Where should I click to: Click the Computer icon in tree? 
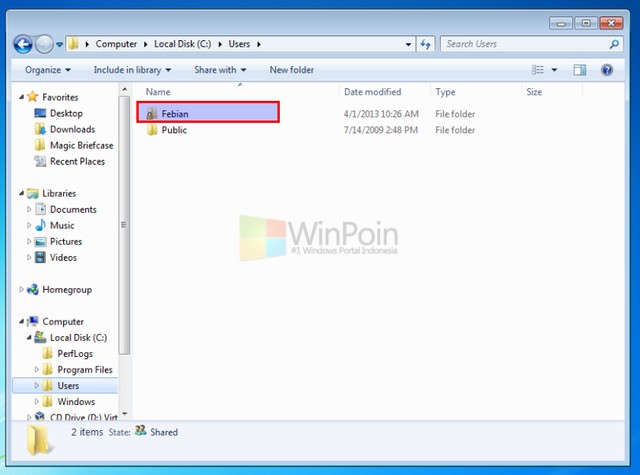33,322
